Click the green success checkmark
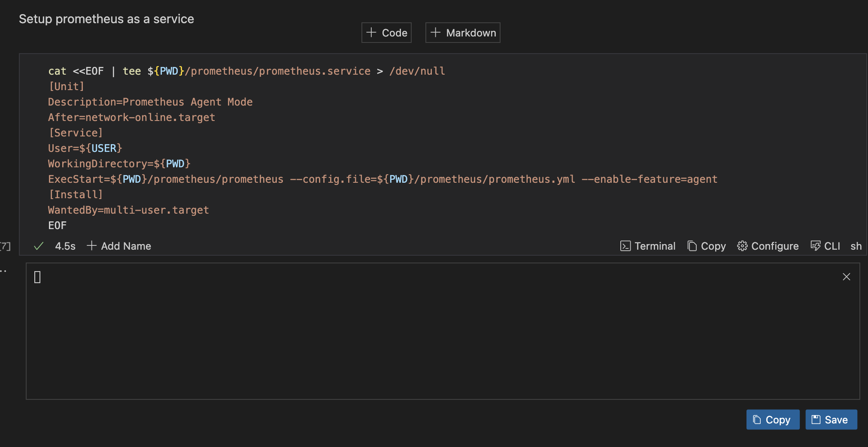868x447 pixels. coord(39,246)
